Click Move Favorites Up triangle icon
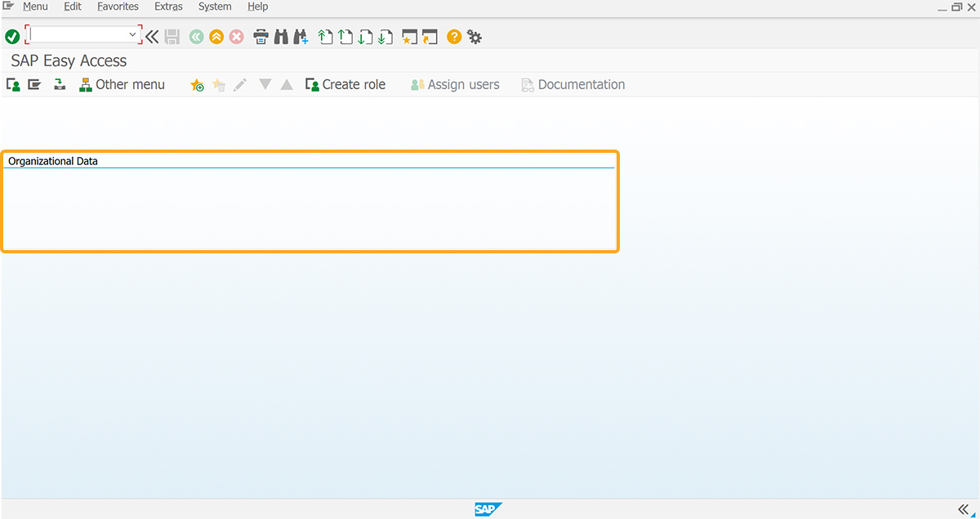 (287, 84)
